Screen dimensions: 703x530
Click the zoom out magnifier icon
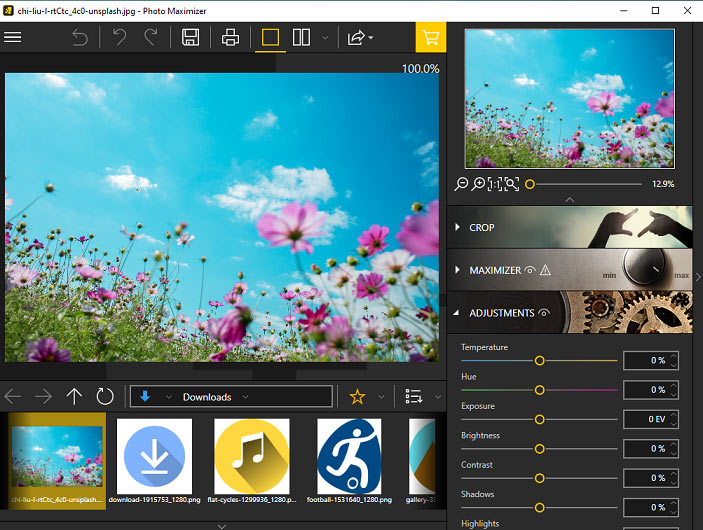(461, 184)
